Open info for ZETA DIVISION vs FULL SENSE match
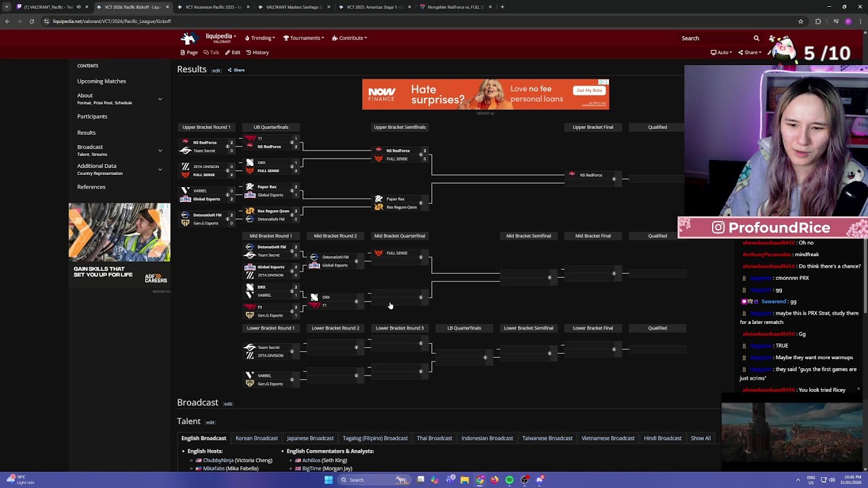 (228, 170)
